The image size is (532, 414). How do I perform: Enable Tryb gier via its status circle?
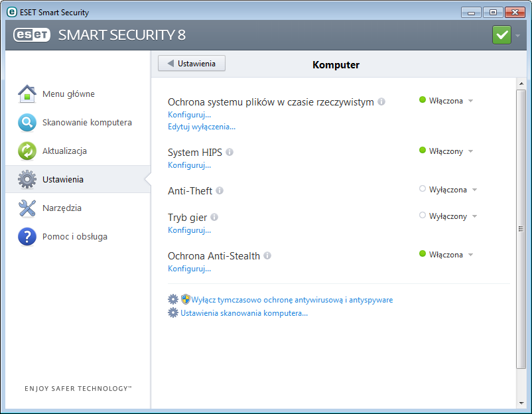point(423,215)
